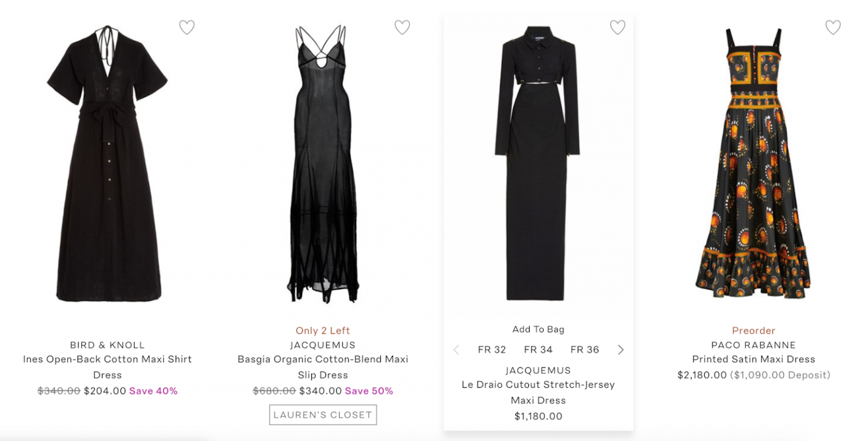The width and height of the screenshot is (868, 441).
Task: Expand more sizes using the right chevron
Action: point(620,350)
